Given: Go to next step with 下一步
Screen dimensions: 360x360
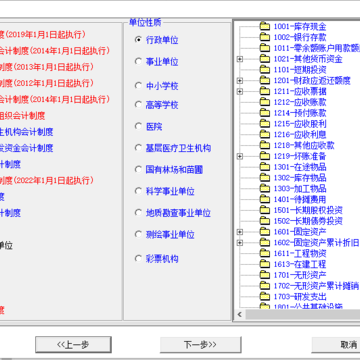Looking at the screenshot, I should pos(200,345).
